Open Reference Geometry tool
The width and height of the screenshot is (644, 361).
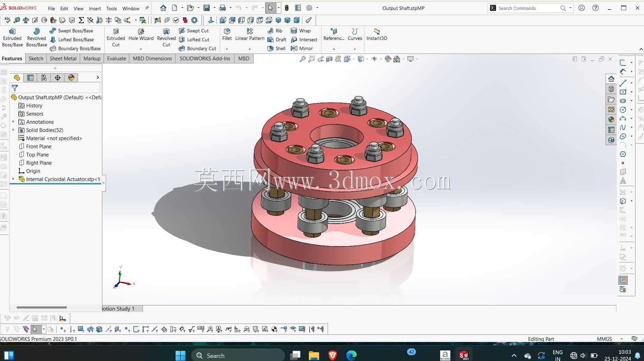coord(334,34)
